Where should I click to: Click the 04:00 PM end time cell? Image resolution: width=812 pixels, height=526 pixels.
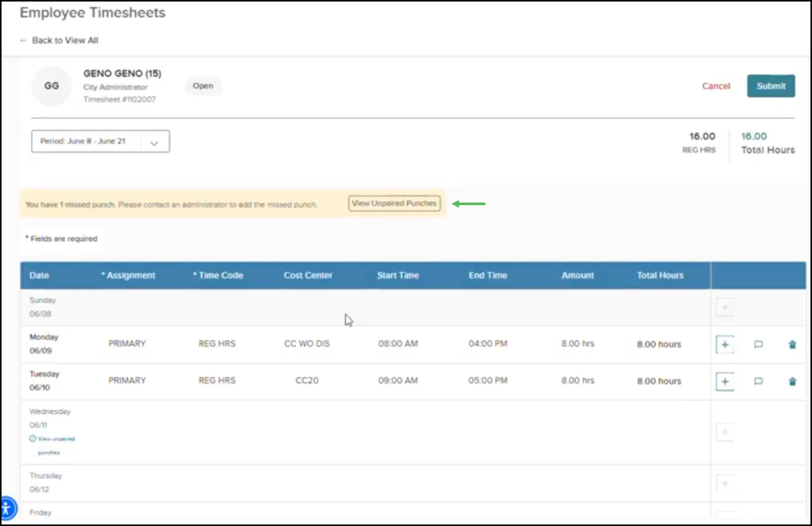[488, 344]
